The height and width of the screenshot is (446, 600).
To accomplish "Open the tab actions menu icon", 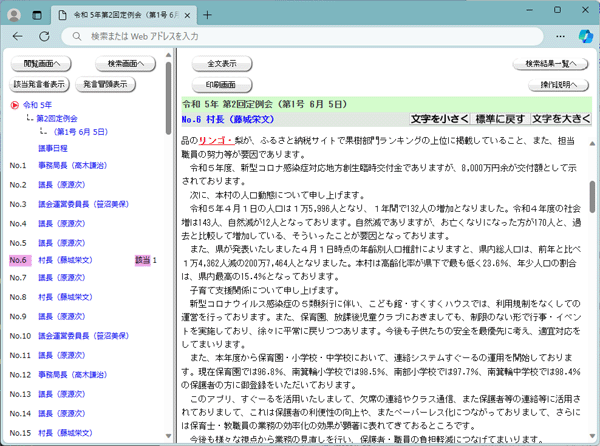I will pos(37,15).
